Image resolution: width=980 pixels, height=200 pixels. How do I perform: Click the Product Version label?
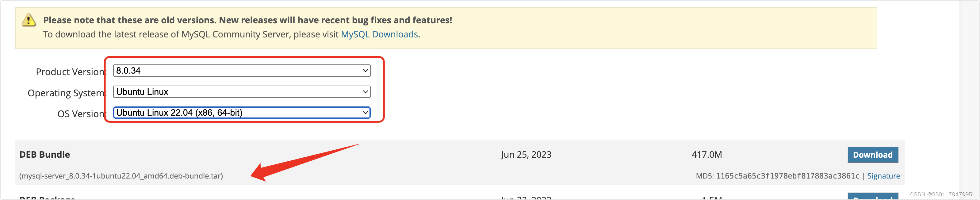[71, 72]
